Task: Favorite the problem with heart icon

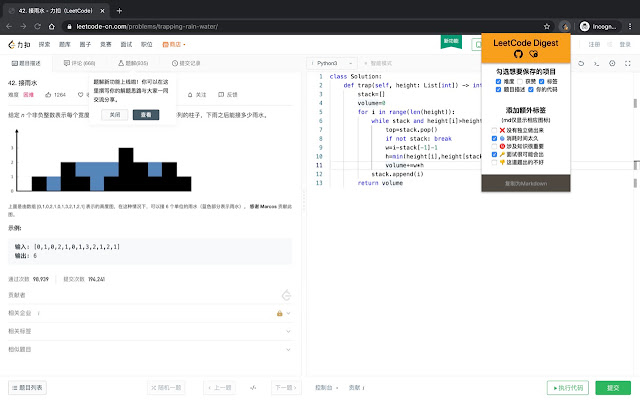Action: pos(80,95)
